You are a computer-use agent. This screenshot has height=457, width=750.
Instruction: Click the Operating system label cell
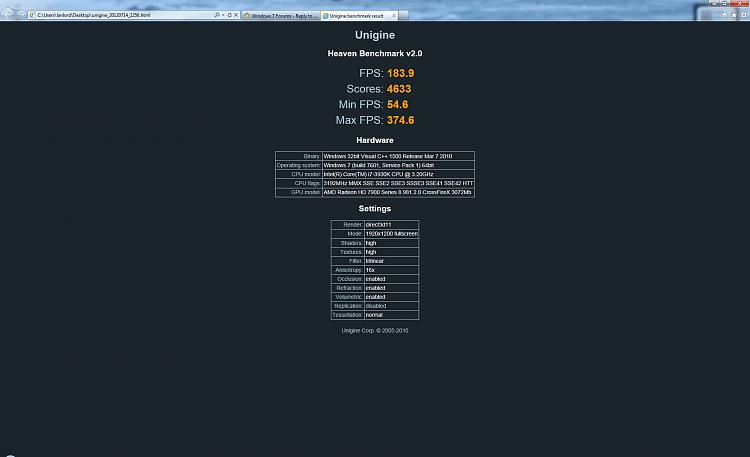point(299,165)
